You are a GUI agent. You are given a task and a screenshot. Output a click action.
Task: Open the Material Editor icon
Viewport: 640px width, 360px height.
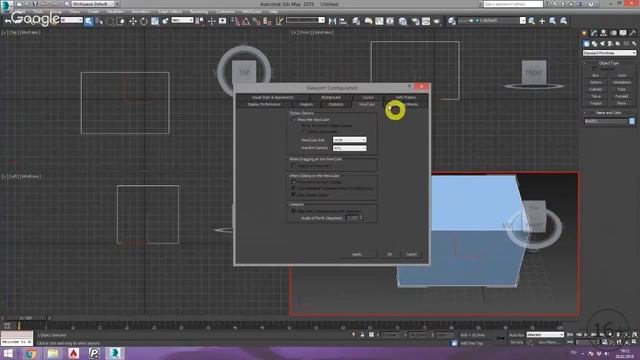[403, 21]
